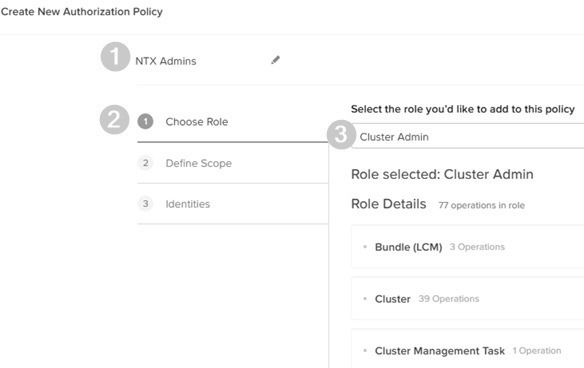Open the Choose Role step

coord(232,122)
